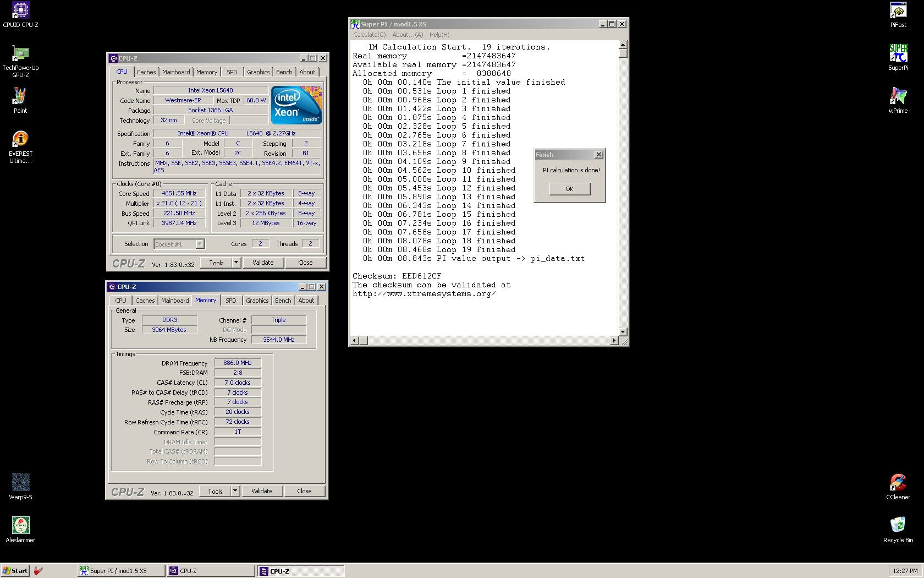
Task: Switch to the second CPU-Z taskbar button
Action: [301, 571]
